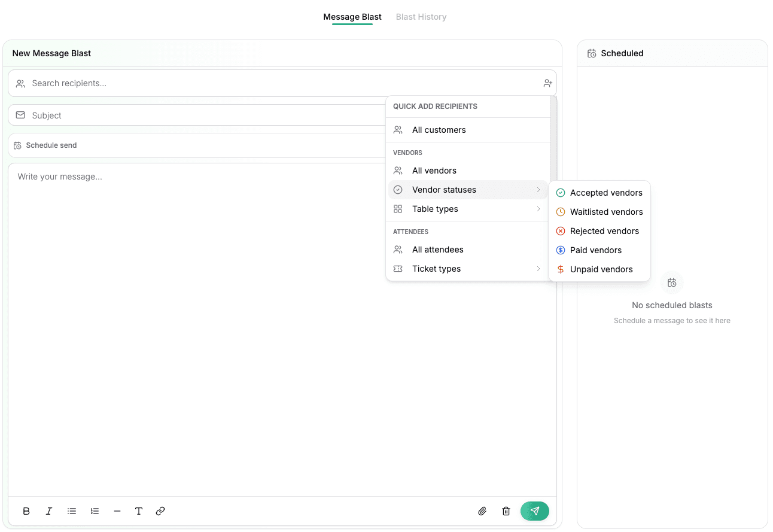Insert a horizontal divider line
Screen dimensions: 773x532
pos(117,511)
